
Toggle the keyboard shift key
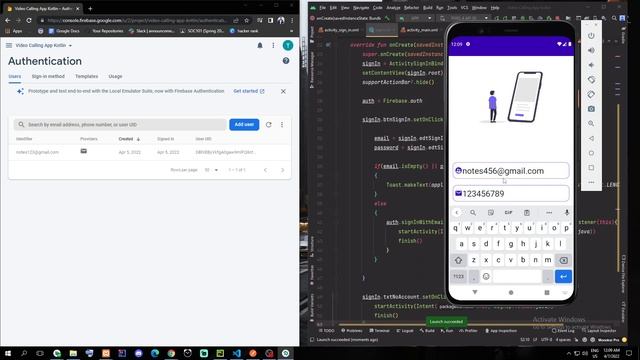[x=458, y=260]
